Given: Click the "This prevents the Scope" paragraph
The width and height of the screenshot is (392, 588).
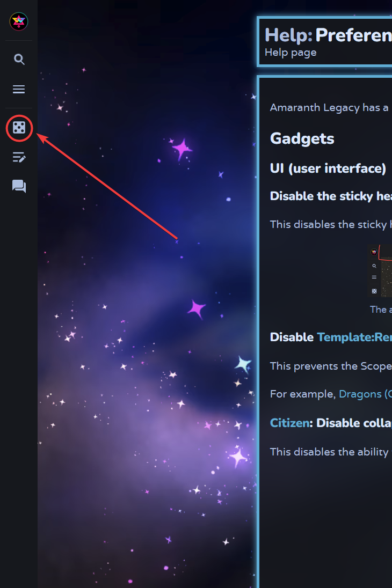Looking at the screenshot, I should pyautogui.click(x=330, y=366).
